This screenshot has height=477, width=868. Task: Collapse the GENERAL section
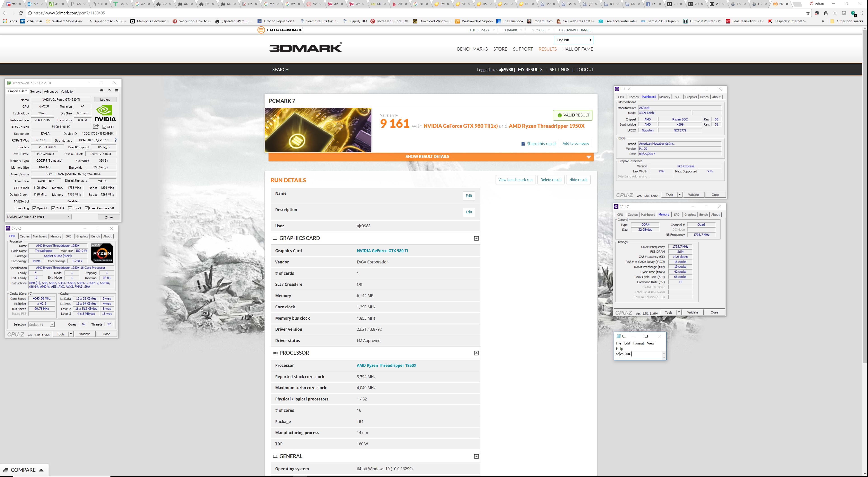[476, 456]
